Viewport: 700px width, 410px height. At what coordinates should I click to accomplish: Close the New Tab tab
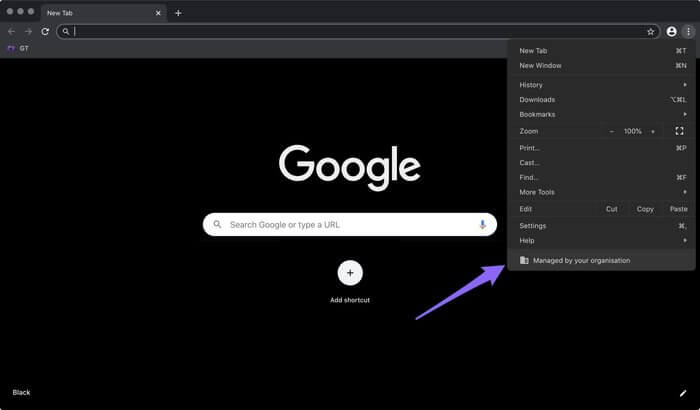coord(157,13)
